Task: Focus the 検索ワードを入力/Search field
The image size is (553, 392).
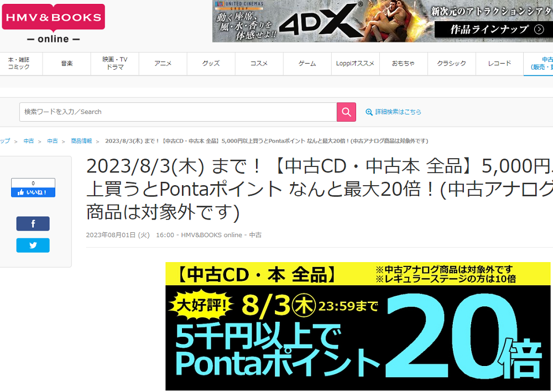Action: (x=178, y=112)
